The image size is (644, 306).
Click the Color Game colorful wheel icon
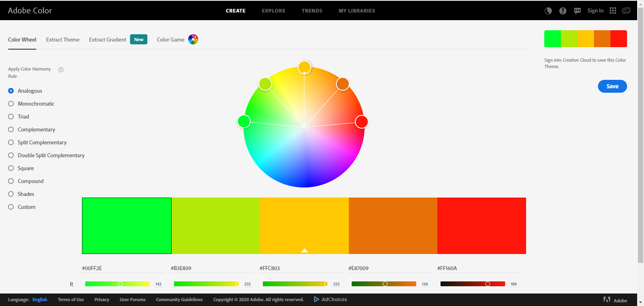tap(193, 40)
